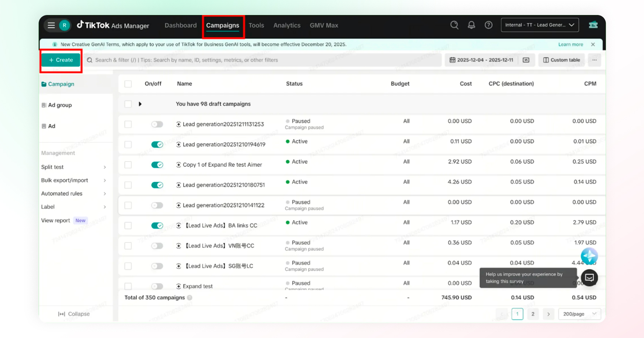This screenshot has height=338, width=644.
Task: Click the icon beside BA links CC campaign
Action: click(x=179, y=225)
